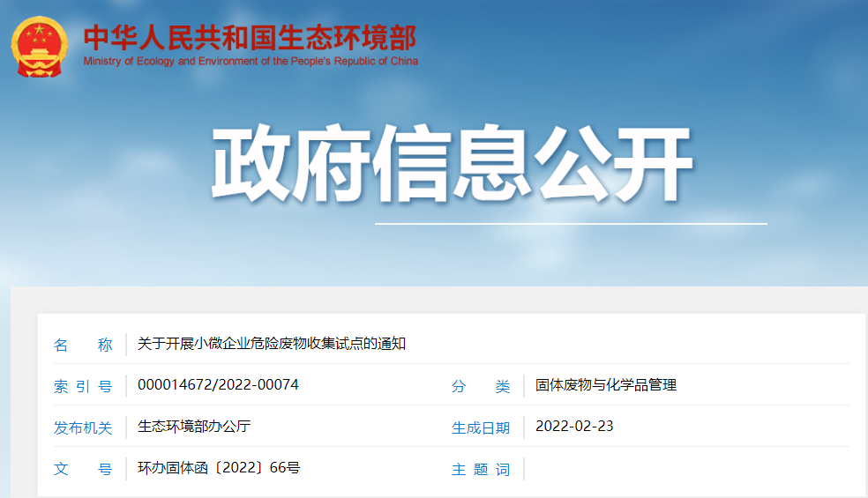
Task: Click the 发布机关 field label
Action: coord(83,427)
